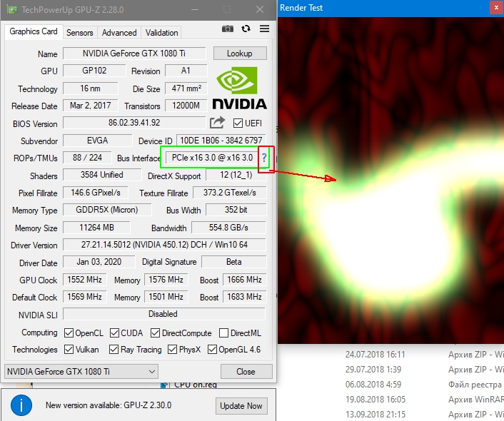Screen dimensions: 504x421
Task: Click the Texture Fillrate value 373.2 GTexel/s
Action: (229, 193)
